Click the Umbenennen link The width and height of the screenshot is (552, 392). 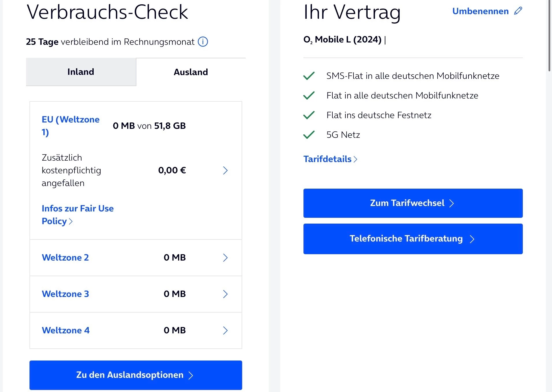click(480, 11)
